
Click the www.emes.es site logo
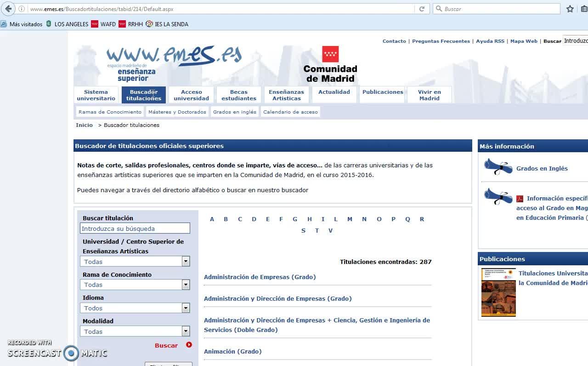point(174,63)
